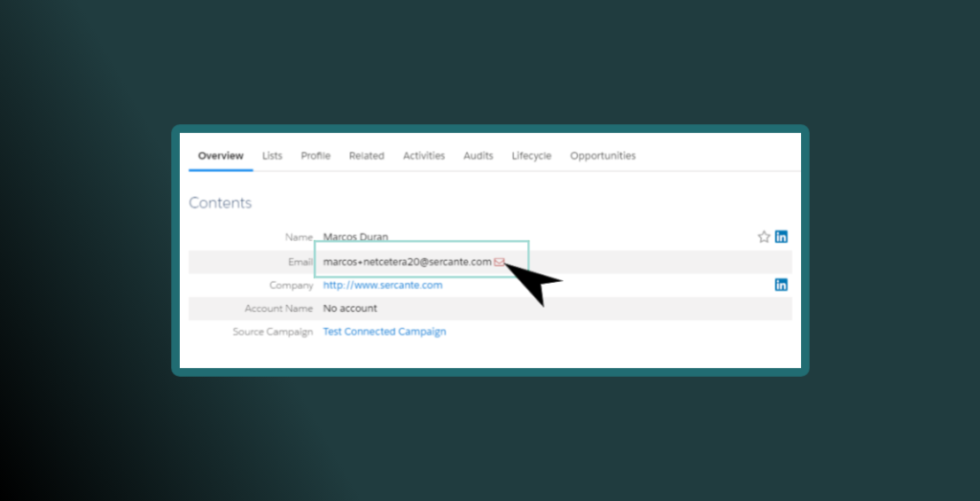Click the Account Name field label
Image resolution: width=980 pixels, height=501 pixels.
(278, 309)
